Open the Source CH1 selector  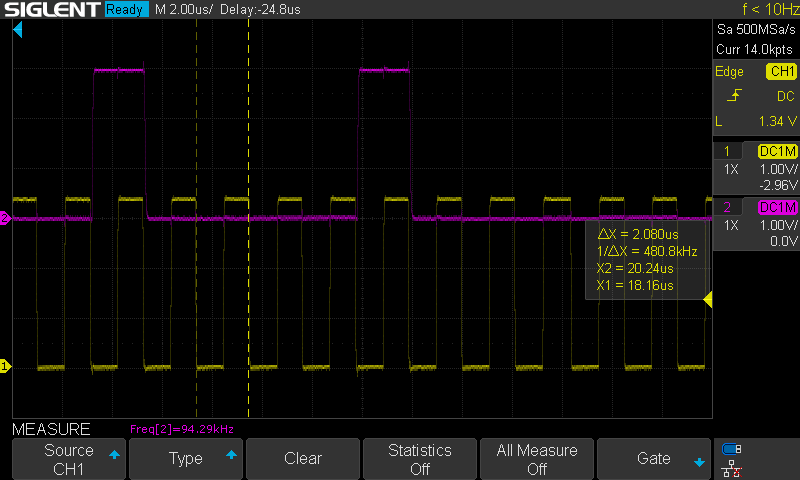69,459
